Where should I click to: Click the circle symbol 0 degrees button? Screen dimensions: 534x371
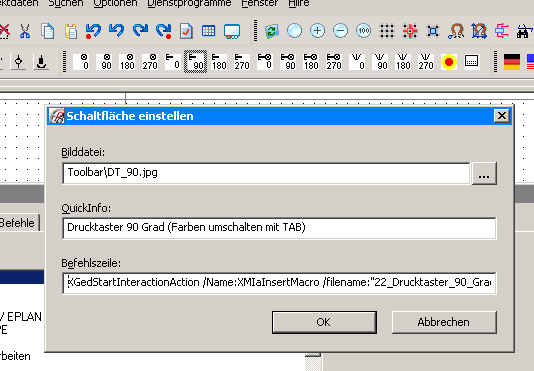pyautogui.click(x=82, y=62)
